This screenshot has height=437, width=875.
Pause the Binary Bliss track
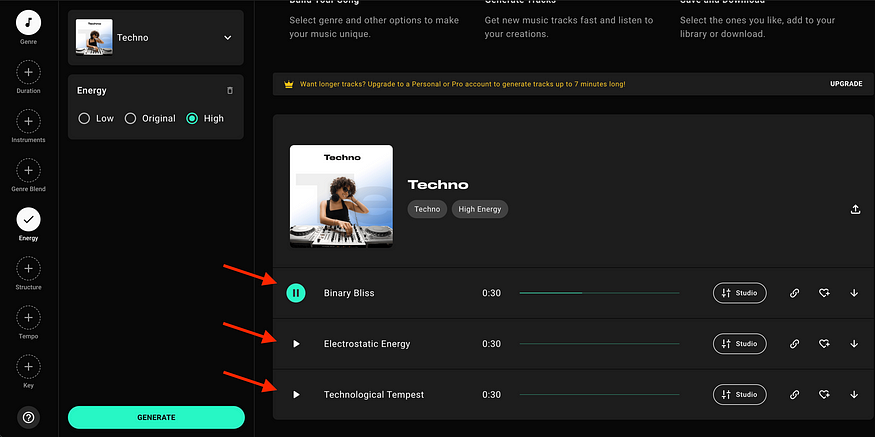point(296,292)
